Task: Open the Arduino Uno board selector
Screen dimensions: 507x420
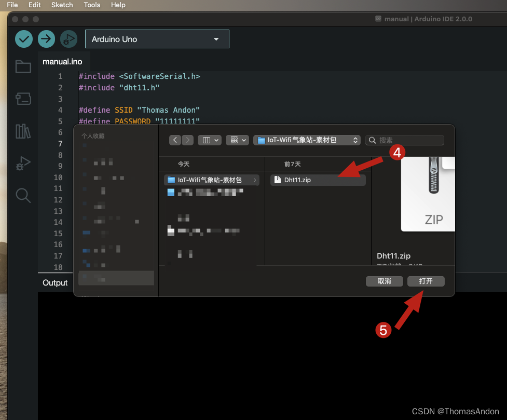Action: click(x=157, y=39)
